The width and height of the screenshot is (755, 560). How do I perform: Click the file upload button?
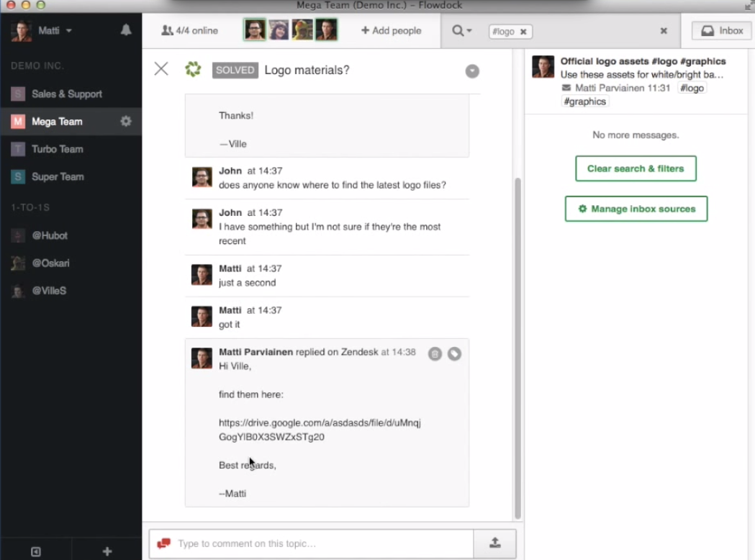[494, 543]
